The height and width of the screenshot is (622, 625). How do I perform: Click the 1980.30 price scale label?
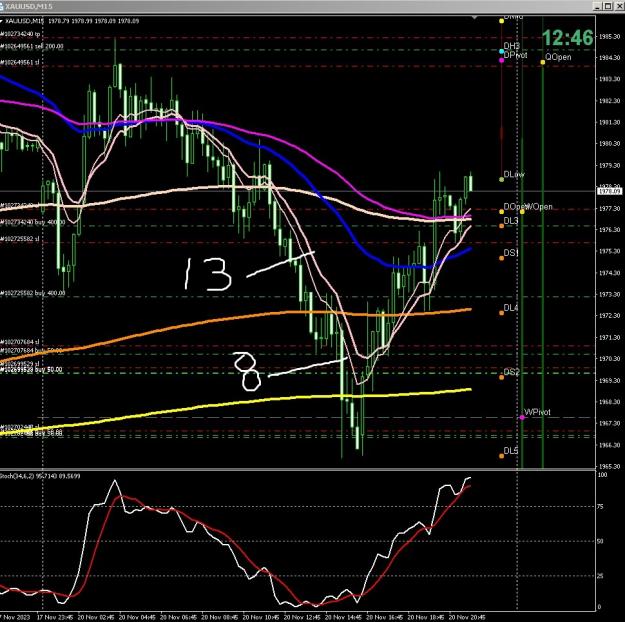tap(609, 144)
